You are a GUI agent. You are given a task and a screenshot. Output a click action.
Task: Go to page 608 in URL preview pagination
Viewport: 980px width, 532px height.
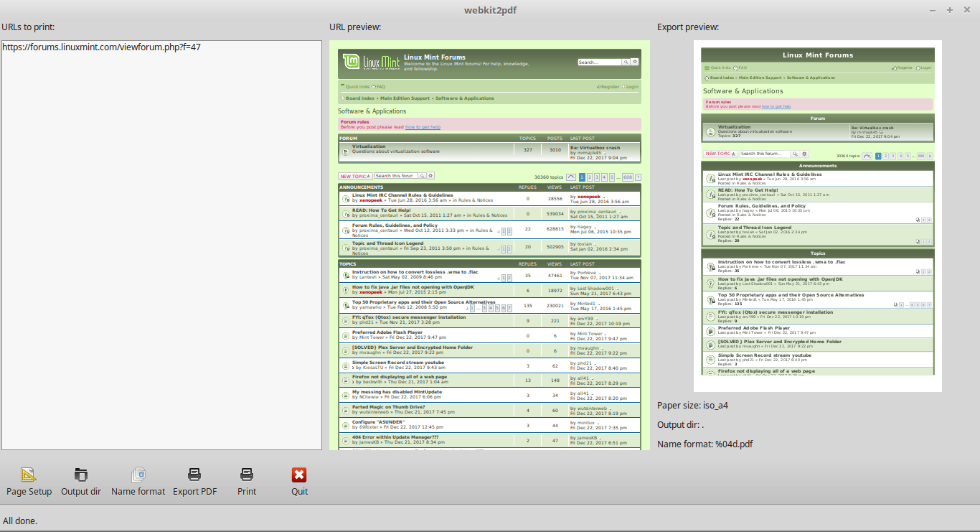point(627,177)
